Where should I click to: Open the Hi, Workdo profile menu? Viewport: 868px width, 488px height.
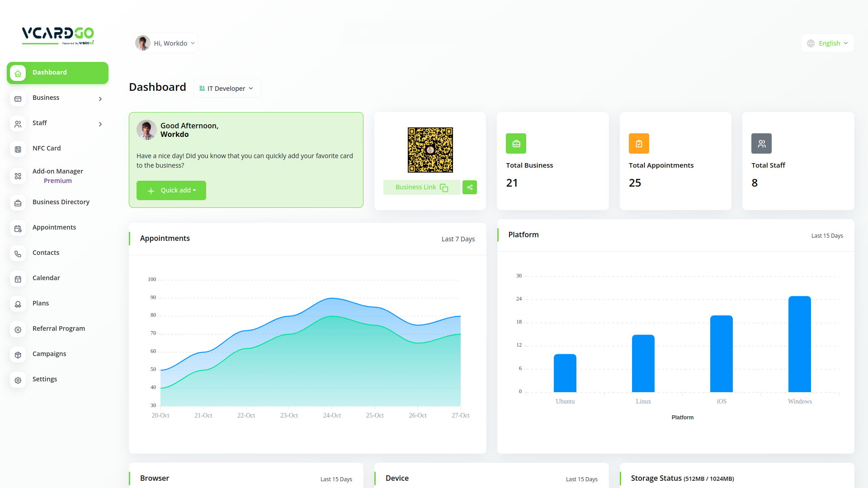tap(165, 43)
